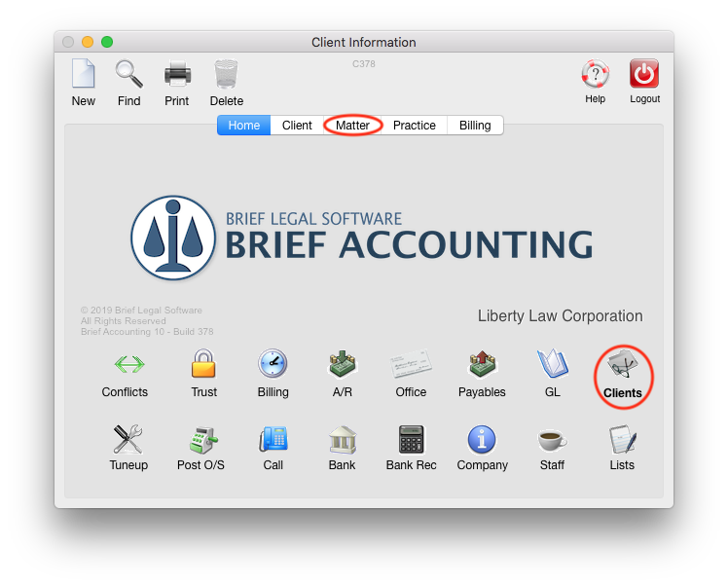Click the red Logout power icon

click(x=644, y=73)
